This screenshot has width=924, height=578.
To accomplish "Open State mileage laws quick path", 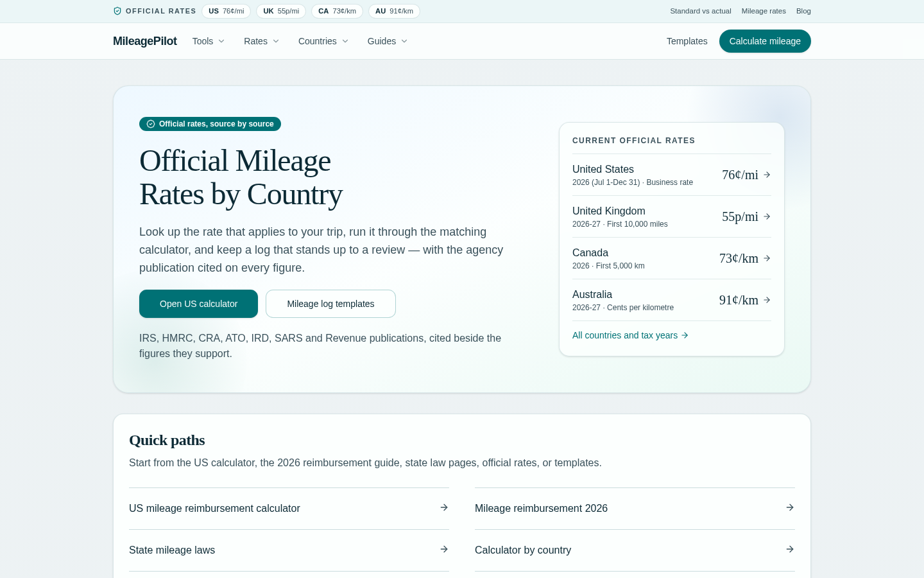I will click(289, 550).
